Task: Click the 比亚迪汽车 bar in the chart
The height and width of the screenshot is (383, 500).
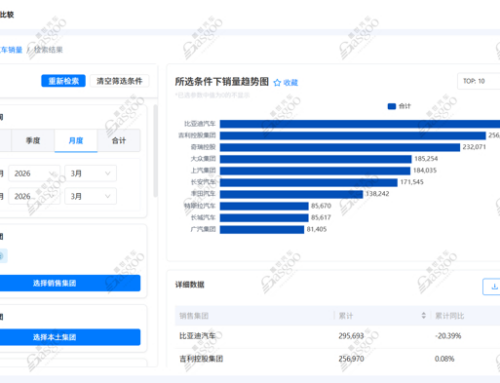Action: (x=360, y=124)
